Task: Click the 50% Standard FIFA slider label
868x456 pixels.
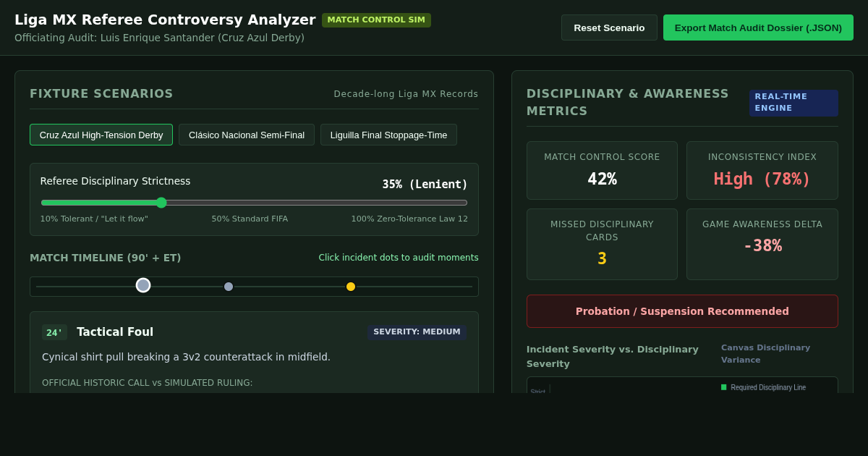Action: coord(250,219)
